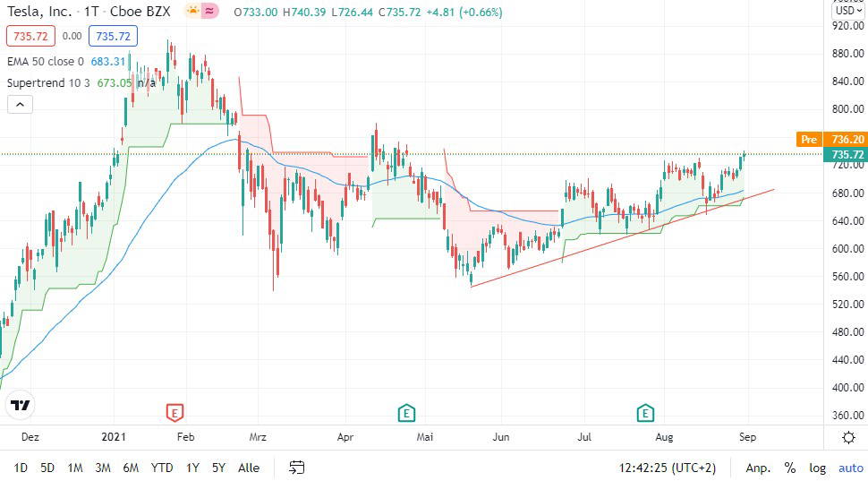Select the 1D time range
Viewport: 868px width, 481px height.
click(x=21, y=468)
